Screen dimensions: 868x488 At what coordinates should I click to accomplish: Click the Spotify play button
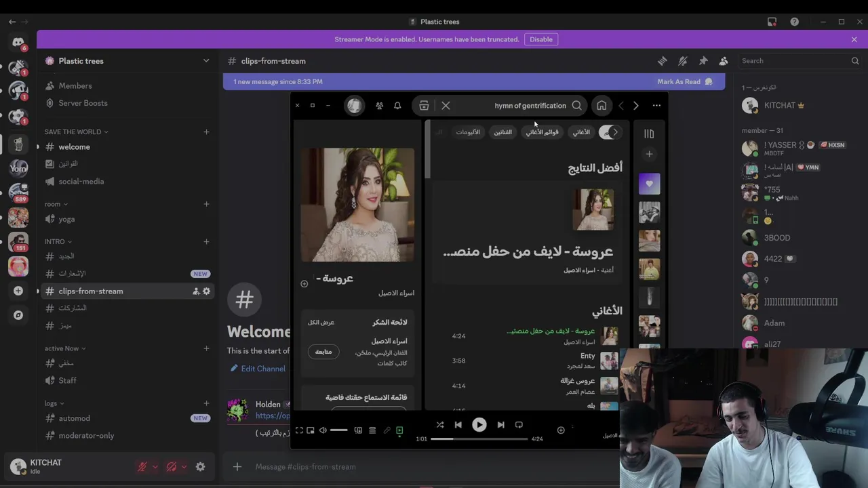pos(479,425)
